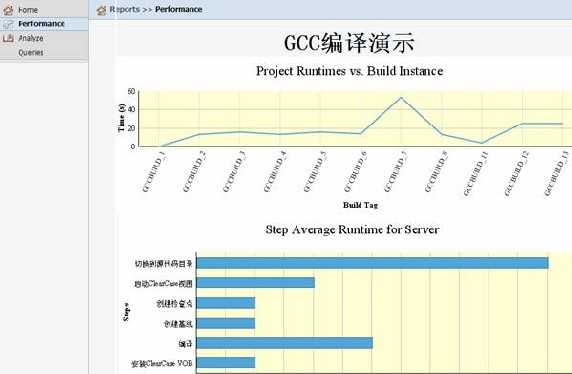Screen dimensions: 572x374
Task: Follow the Reports breadcrumb link
Action: pyautogui.click(x=125, y=9)
